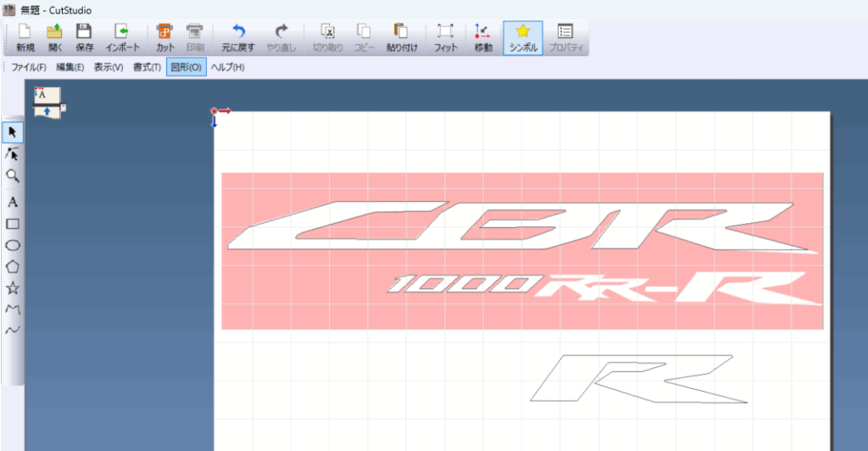Select the arrow selection tool

click(12, 133)
